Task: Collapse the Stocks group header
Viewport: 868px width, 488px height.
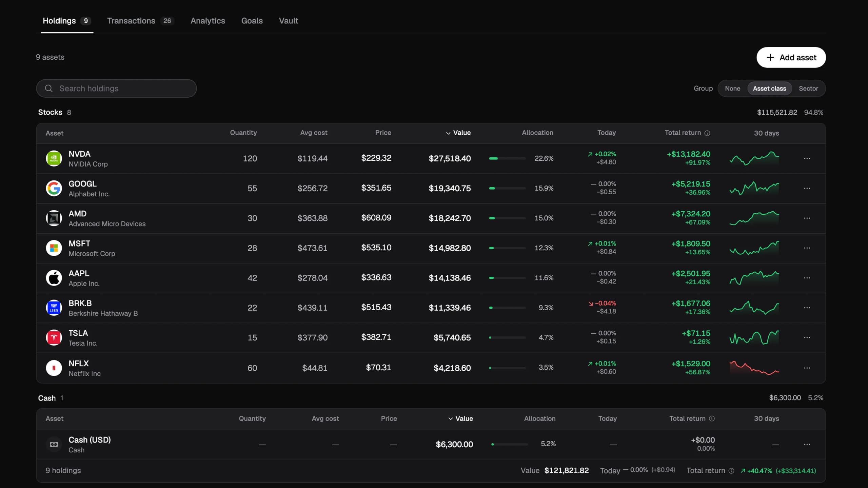Action: 55,112
